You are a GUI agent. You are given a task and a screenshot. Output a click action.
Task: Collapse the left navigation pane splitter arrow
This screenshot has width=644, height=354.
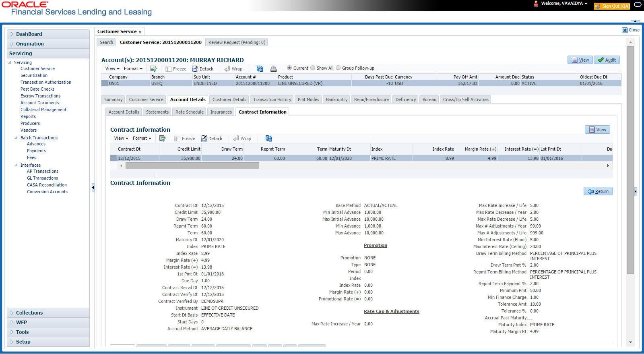tap(93, 187)
